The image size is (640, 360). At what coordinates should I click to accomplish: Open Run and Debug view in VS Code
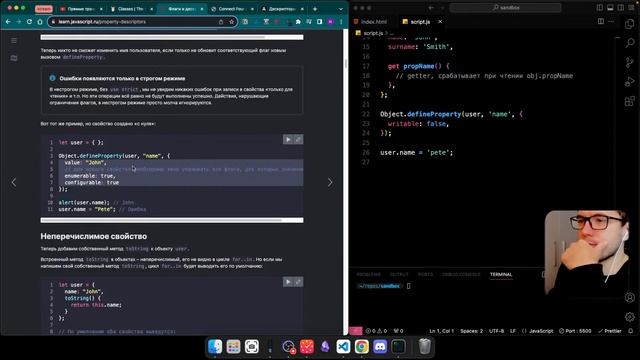click(630, 82)
